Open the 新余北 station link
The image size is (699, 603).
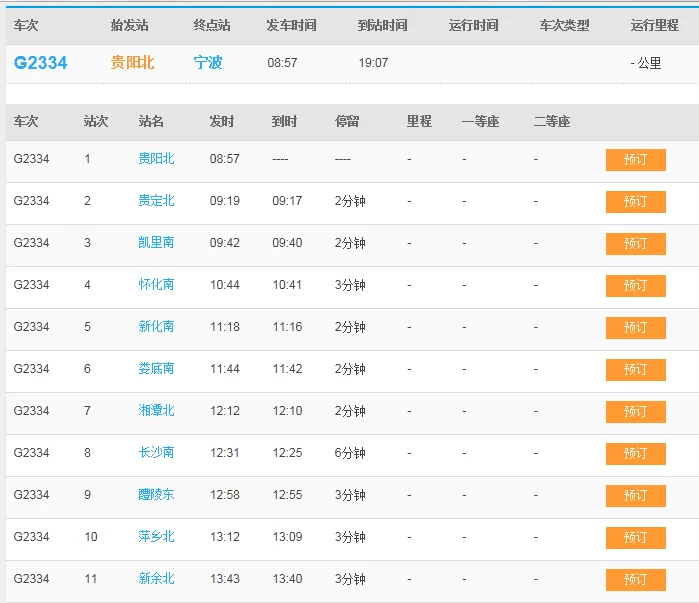156,579
